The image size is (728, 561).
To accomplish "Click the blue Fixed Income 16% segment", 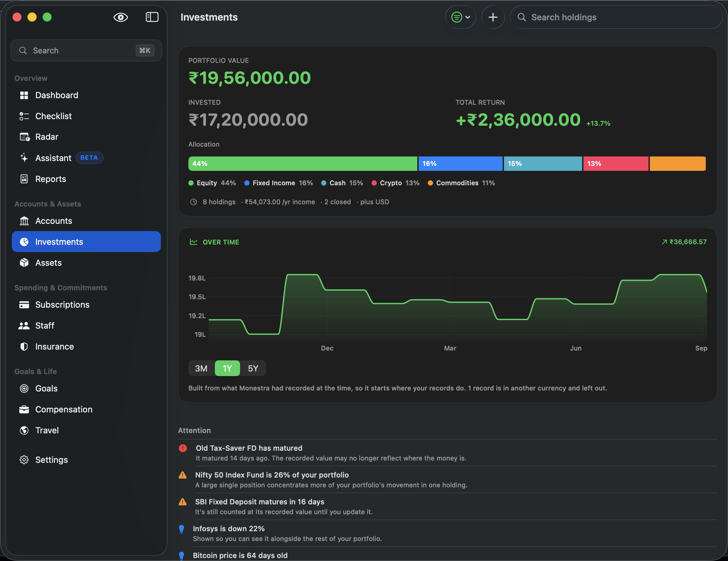I will pos(460,163).
